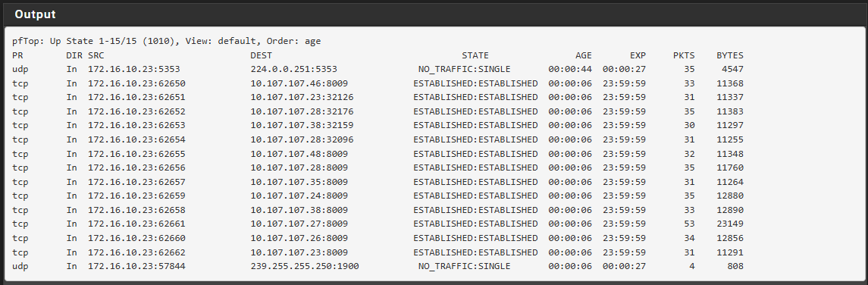Click the PKTS column header
Image resolution: width=868 pixels, height=285 pixels.
684,55
